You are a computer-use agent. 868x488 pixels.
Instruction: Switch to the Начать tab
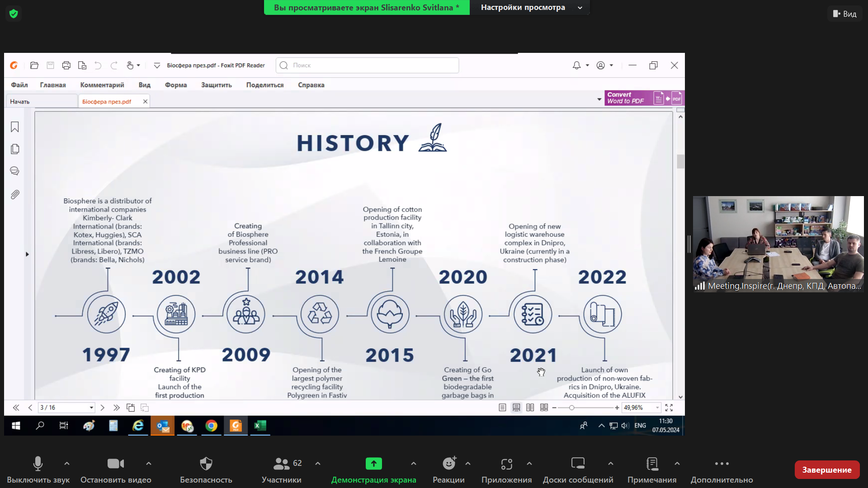coord(42,101)
